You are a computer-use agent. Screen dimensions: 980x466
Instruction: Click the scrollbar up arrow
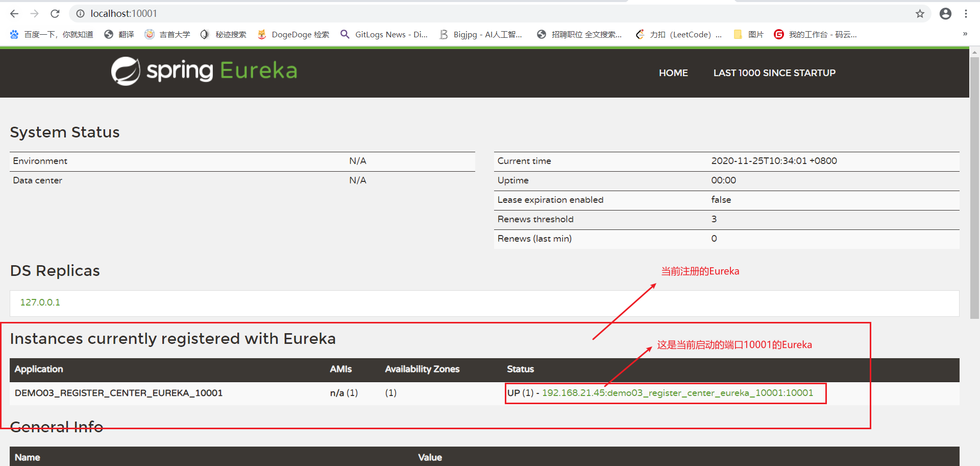974,52
